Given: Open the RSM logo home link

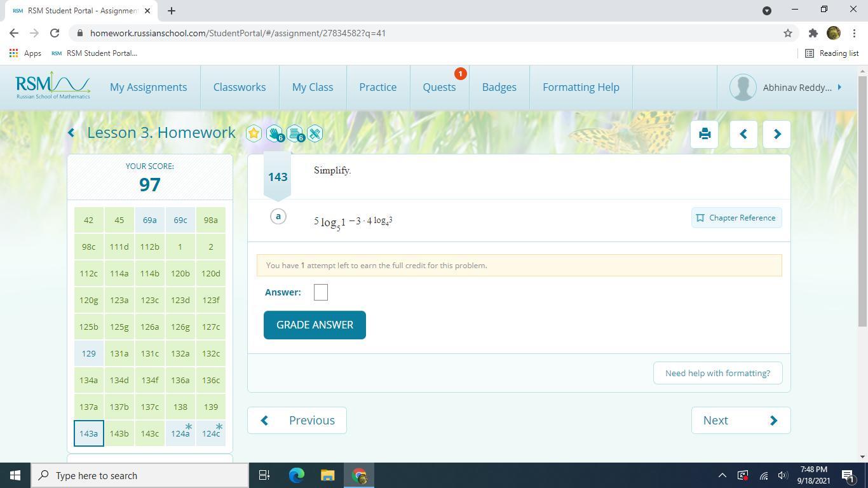Looking at the screenshot, I should [53, 87].
